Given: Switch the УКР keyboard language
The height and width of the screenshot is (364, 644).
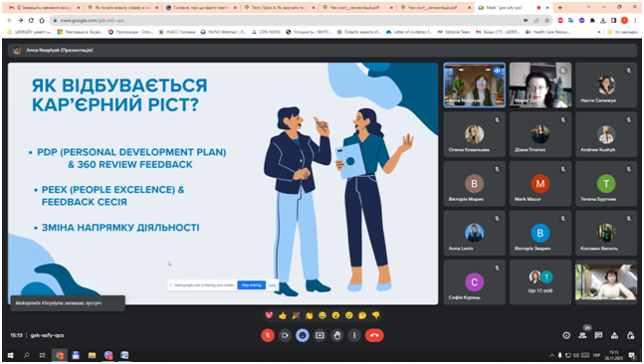Looking at the screenshot, I should click(597, 355).
